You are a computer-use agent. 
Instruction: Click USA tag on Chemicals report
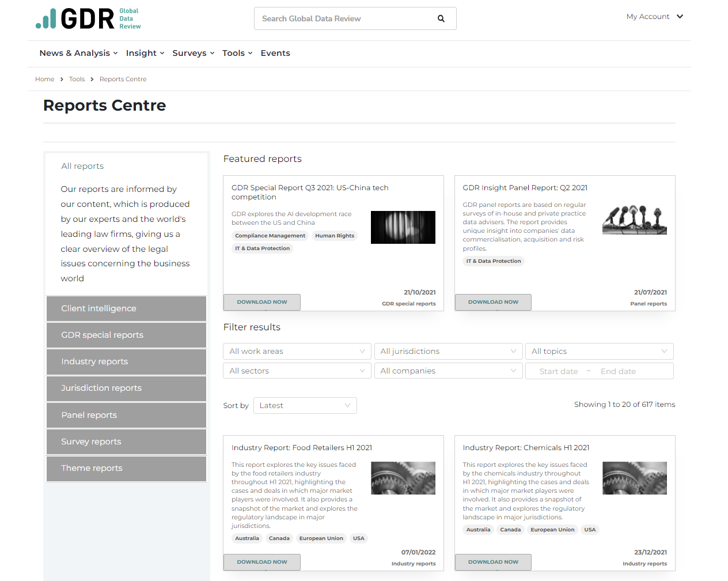pyautogui.click(x=590, y=530)
